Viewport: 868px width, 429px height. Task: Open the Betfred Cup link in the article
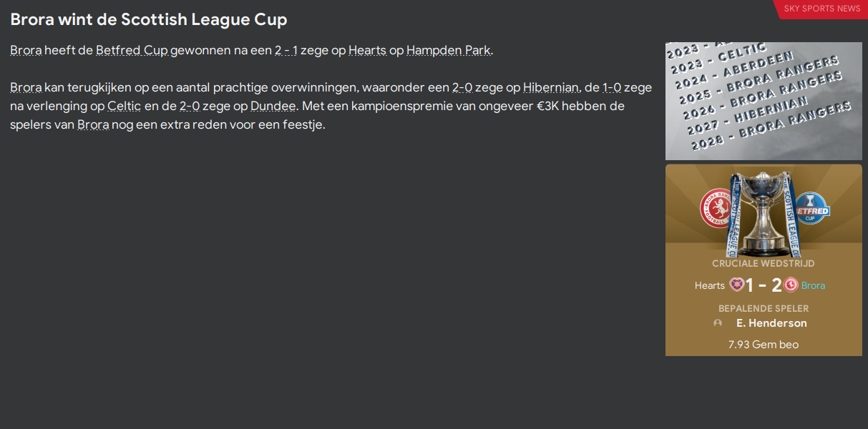[x=132, y=50]
